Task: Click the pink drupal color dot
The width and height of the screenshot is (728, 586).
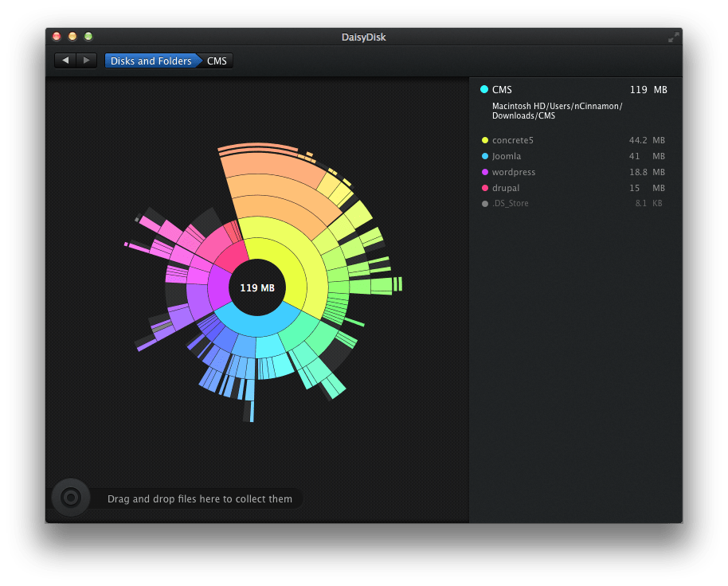Action: point(484,188)
